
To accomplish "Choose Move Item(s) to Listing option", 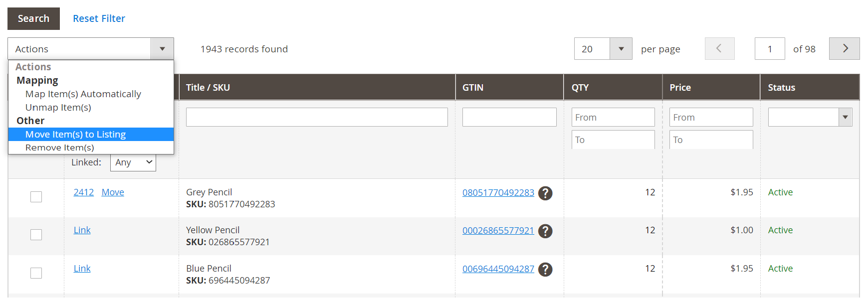I will tap(75, 135).
